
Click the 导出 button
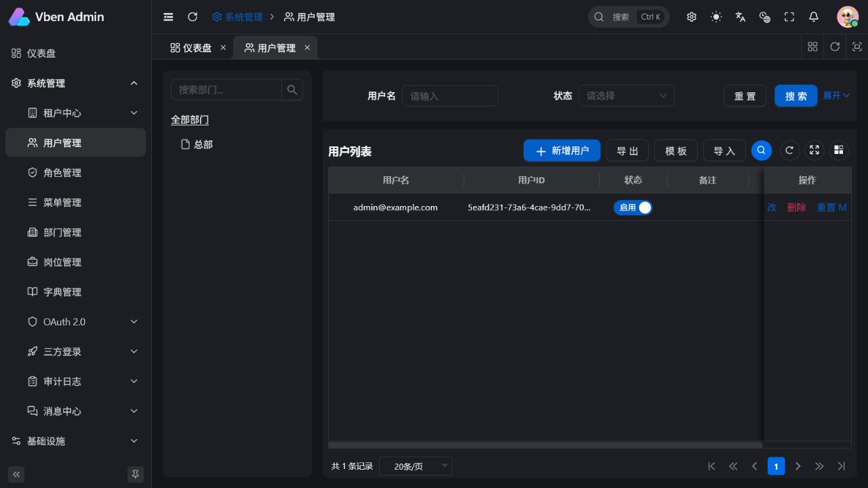[x=627, y=150]
